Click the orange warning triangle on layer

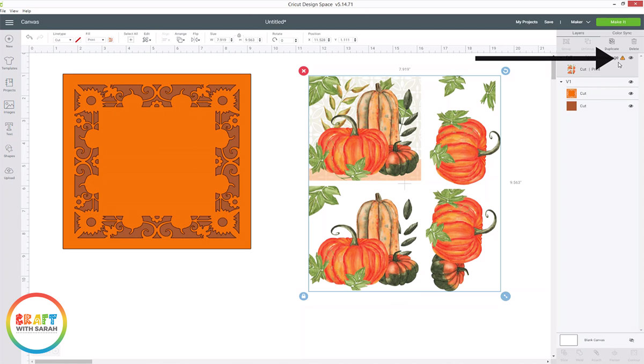coord(623,57)
